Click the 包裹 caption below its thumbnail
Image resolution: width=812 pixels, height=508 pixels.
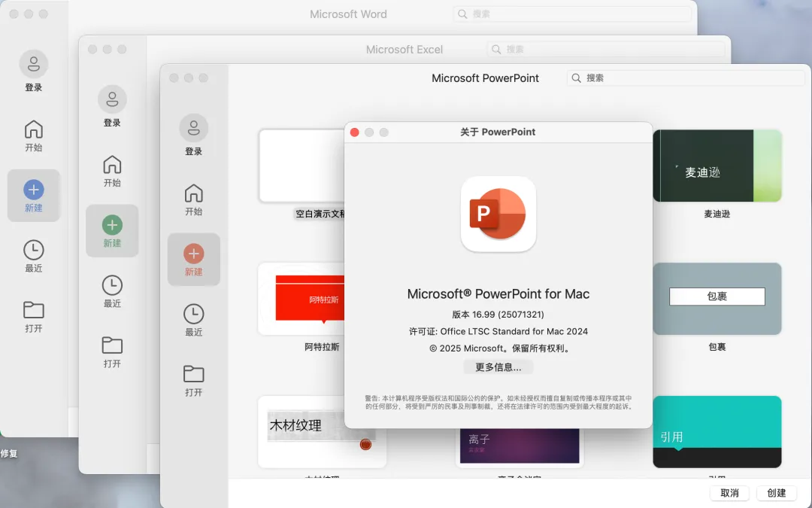717,347
